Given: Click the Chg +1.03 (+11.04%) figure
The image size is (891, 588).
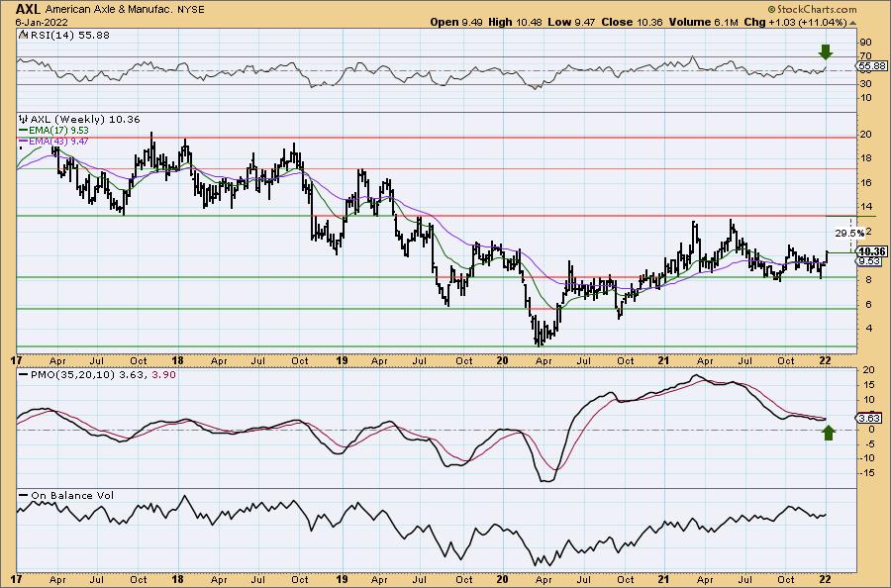Looking at the screenshot, I should 796,22.
